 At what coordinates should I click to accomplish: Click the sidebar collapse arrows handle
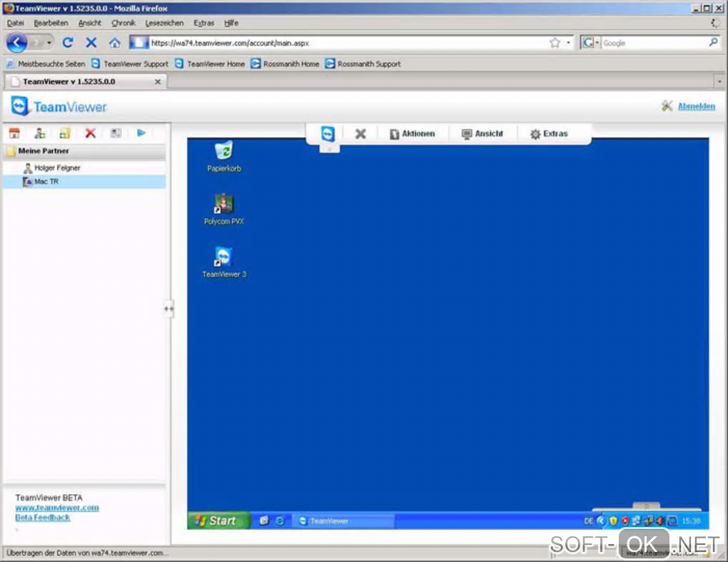pyautogui.click(x=169, y=308)
